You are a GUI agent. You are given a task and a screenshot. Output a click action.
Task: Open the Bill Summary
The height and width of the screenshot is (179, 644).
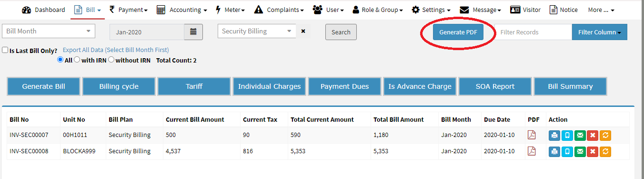click(x=571, y=86)
